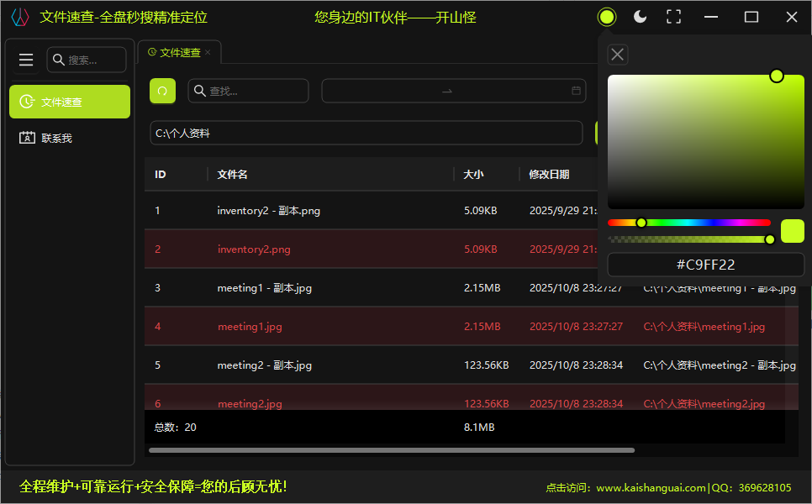The image size is (812, 504).
Task: Select the red meeting1.jpg filename
Action: pos(250,327)
